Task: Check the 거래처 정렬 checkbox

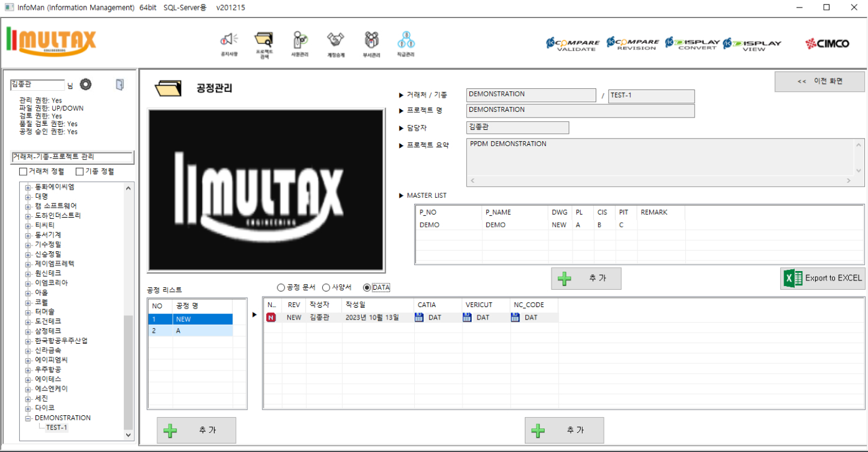Action: point(23,172)
